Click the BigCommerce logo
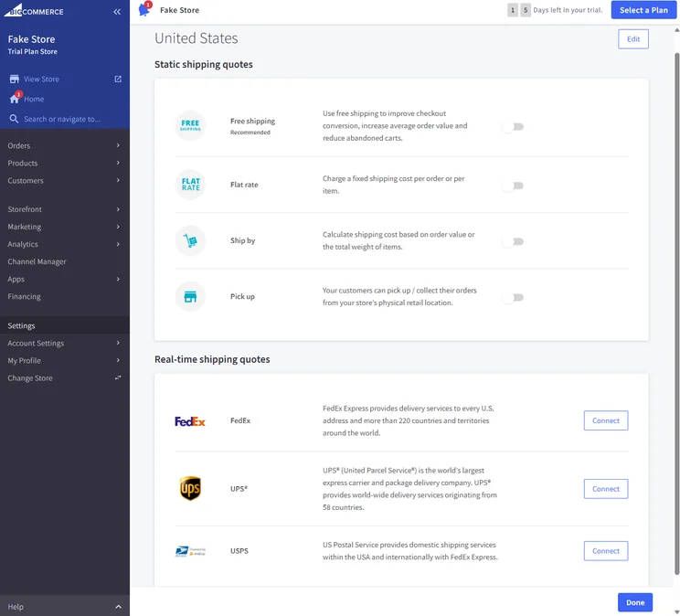 34,10
